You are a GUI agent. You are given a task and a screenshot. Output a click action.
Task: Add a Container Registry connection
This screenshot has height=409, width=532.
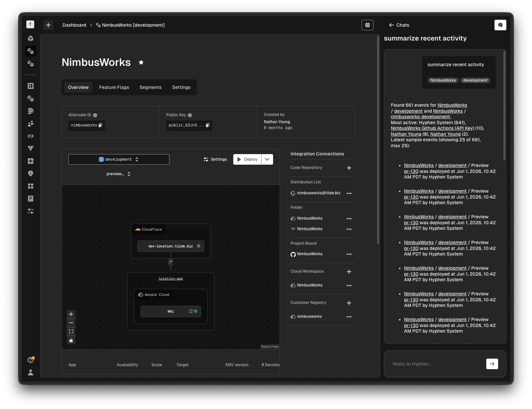(349, 303)
